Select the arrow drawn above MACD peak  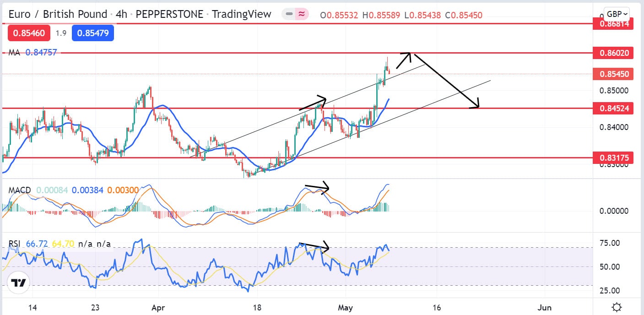[317, 187]
